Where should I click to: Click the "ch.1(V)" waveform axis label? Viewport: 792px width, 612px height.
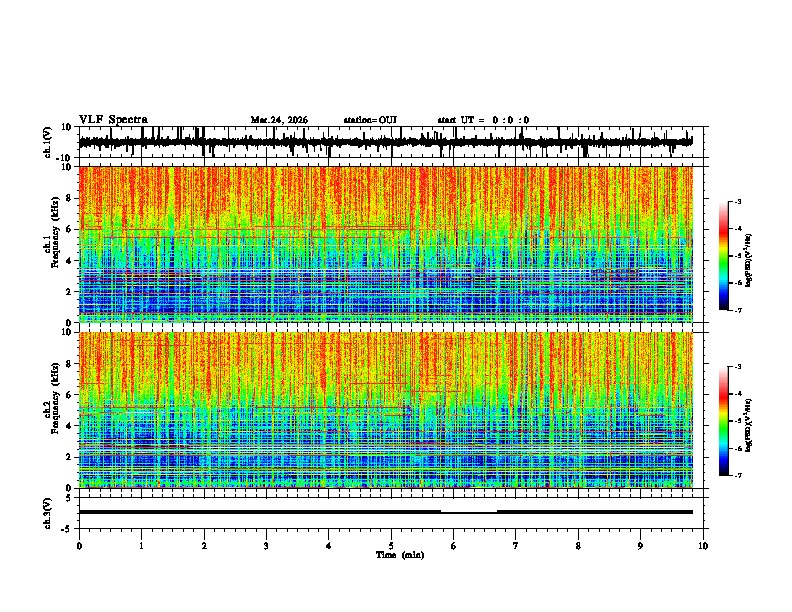coord(48,142)
